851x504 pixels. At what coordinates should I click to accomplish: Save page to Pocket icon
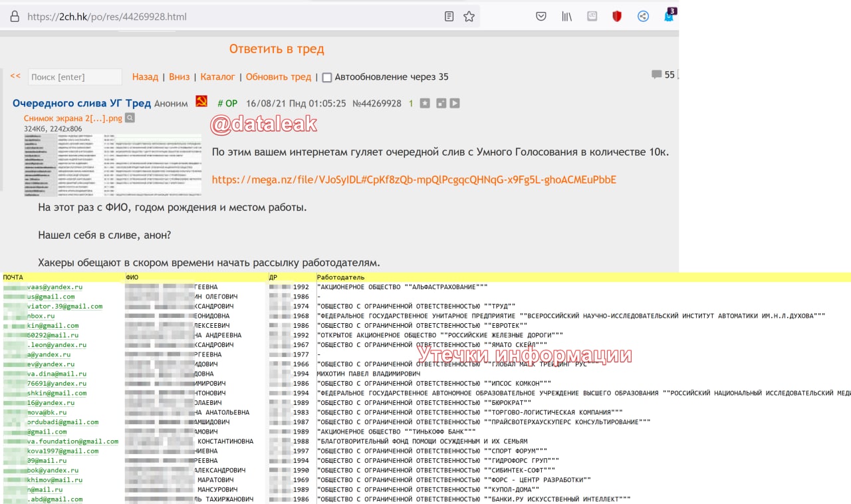tap(541, 17)
